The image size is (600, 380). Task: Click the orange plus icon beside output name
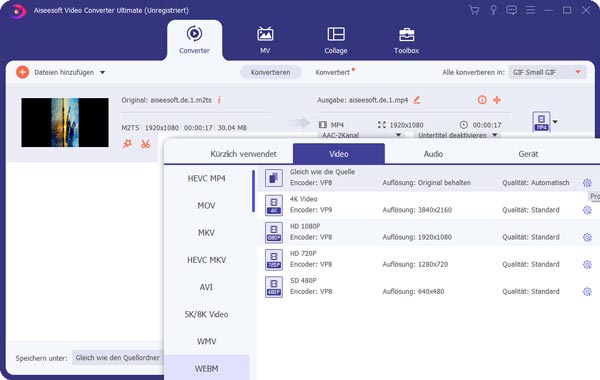tap(497, 100)
